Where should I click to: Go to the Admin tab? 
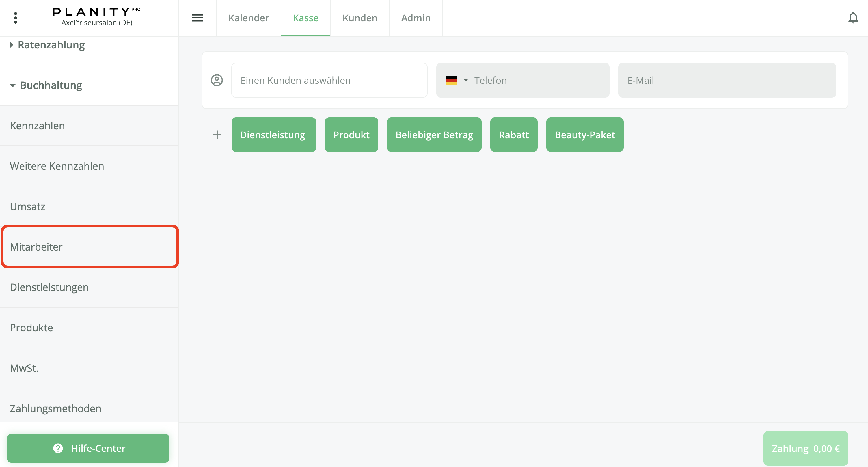[416, 18]
